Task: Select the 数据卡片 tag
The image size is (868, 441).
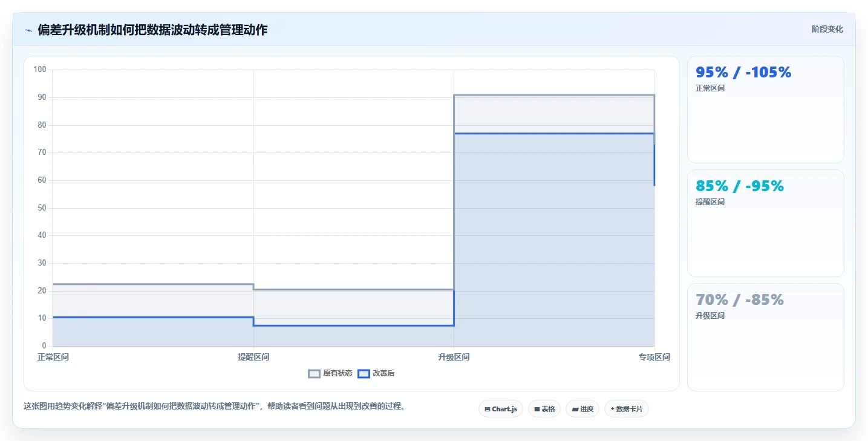Action: pyautogui.click(x=626, y=409)
